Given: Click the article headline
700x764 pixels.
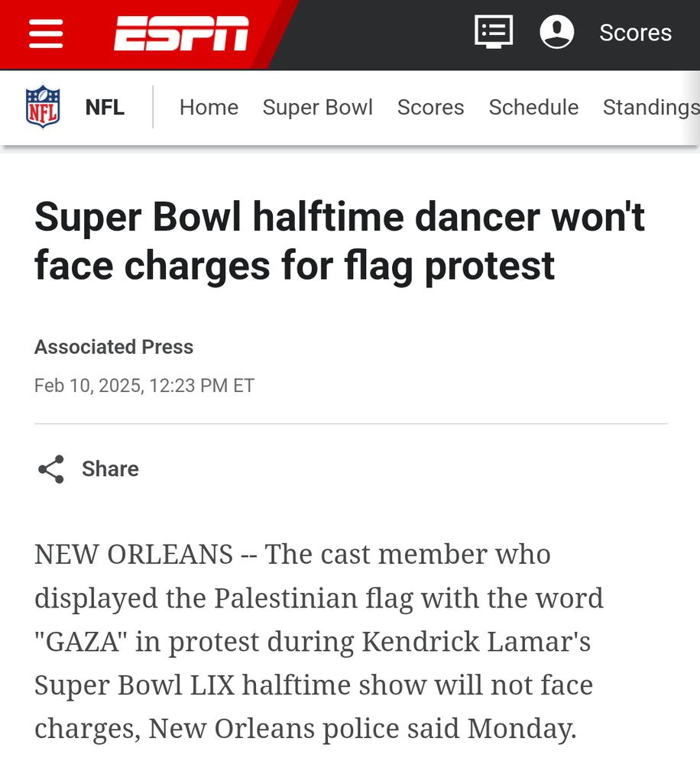Looking at the screenshot, I should [339, 241].
